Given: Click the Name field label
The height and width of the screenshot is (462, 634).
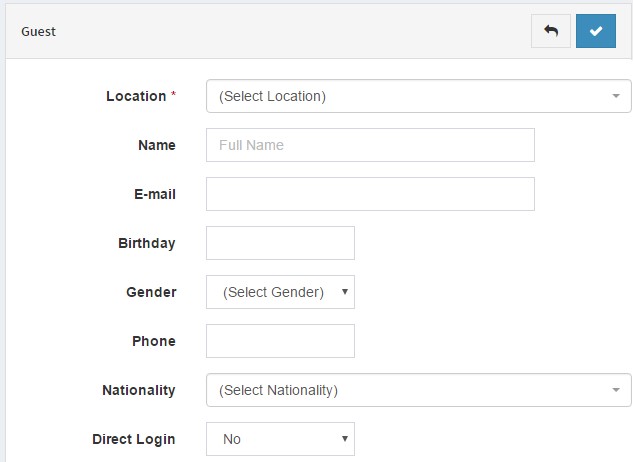Looking at the screenshot, I should (157, 145).
